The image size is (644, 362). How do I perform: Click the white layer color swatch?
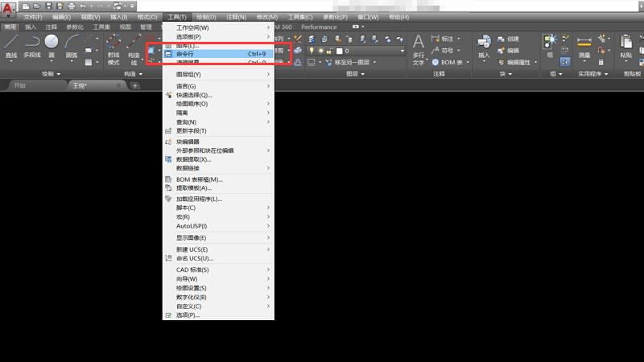(x=340, y=51)
